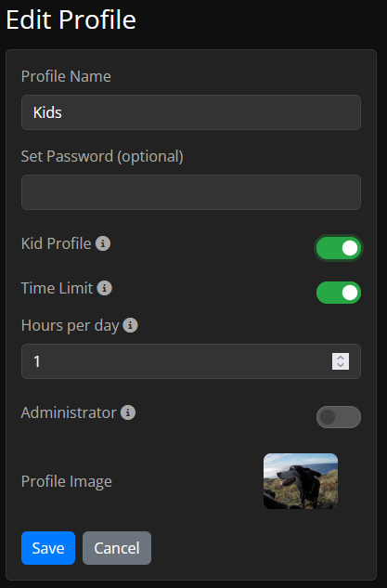Turn off the Time Limit switch
The height and width of the screenshot is (588, 387).
tap(339, 293)
